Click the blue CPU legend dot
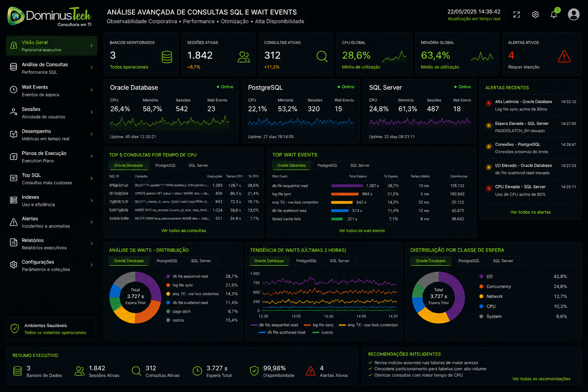The image size is (588, 392). pyautogui.click(x=481, y=306)
